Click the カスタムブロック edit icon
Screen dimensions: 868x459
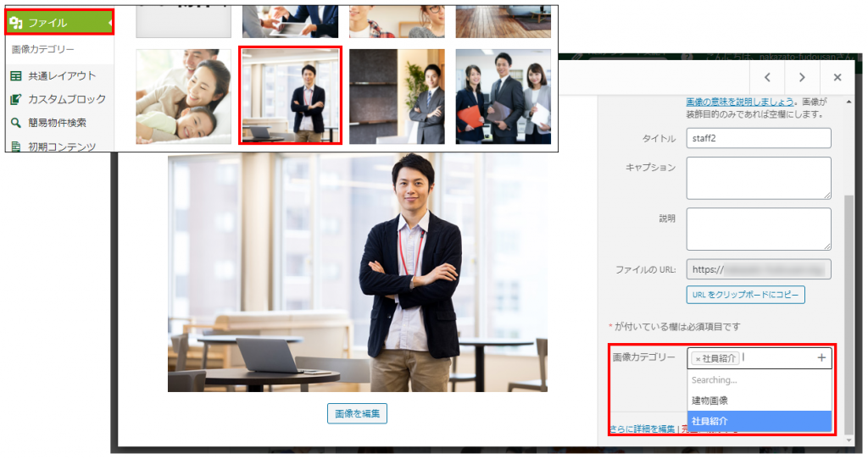16,99
